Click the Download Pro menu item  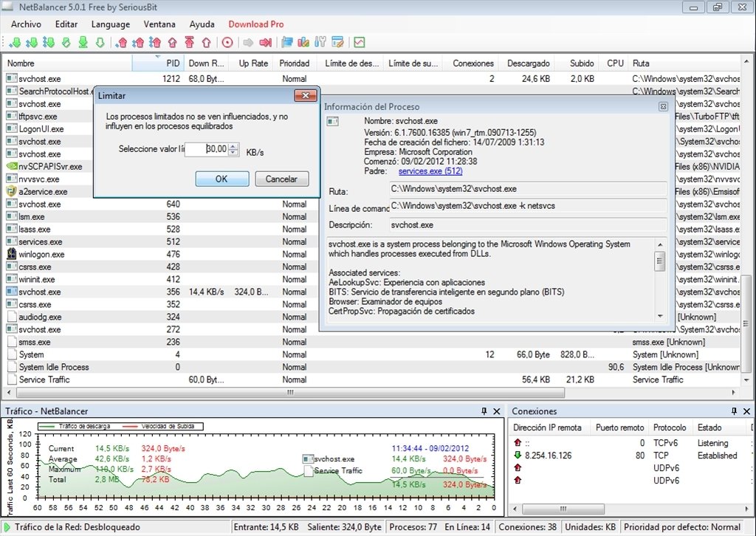(256, 24)
